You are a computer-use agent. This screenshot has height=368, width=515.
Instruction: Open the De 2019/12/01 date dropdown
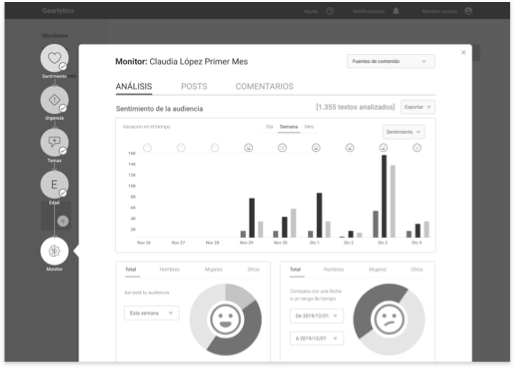coord(317,316)
